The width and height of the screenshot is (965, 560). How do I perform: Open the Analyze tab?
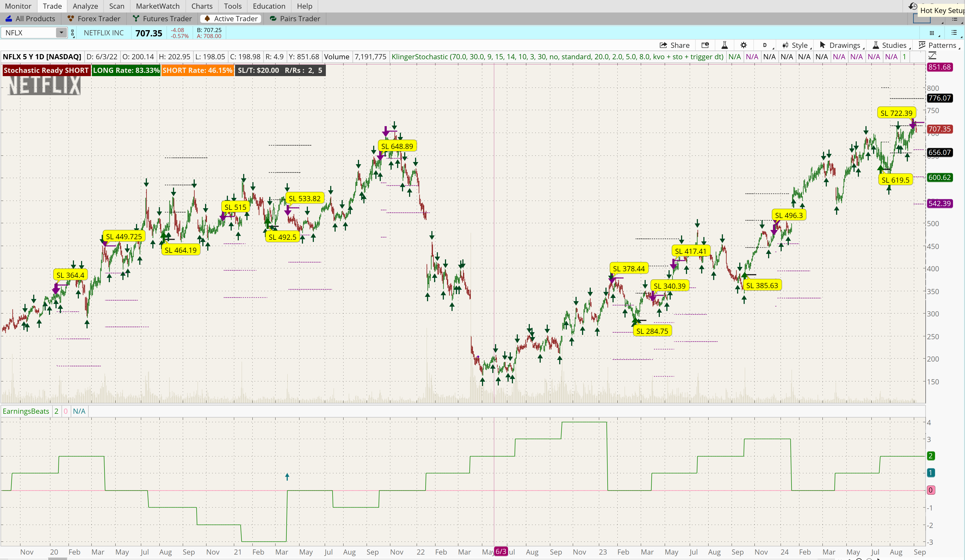point(85,6)
